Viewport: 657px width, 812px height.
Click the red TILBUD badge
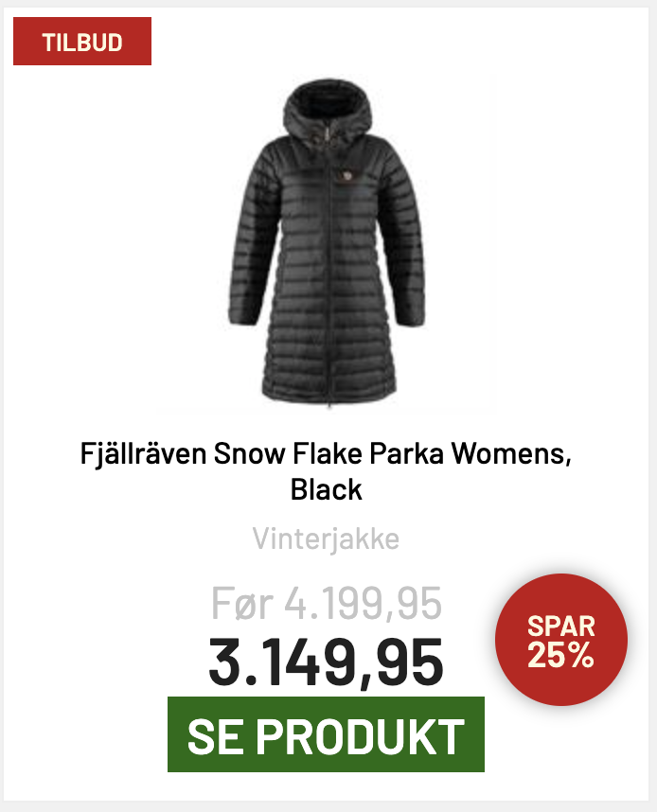[x=82, y=42]
